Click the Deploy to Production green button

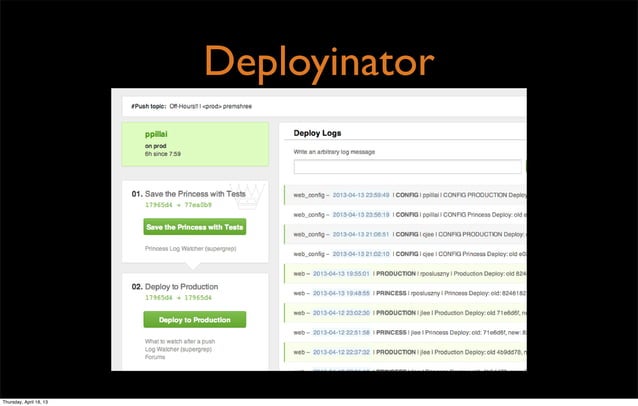click(194, 320)
